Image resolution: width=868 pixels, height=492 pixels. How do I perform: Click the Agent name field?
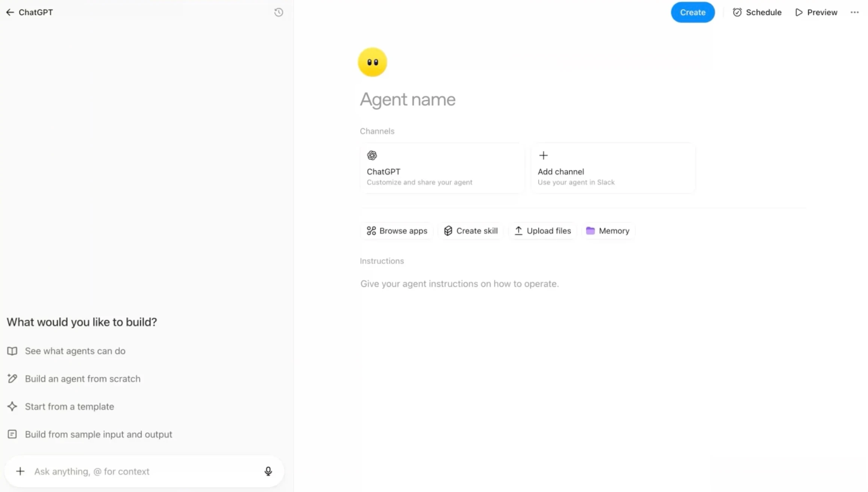tap(407, 99)
